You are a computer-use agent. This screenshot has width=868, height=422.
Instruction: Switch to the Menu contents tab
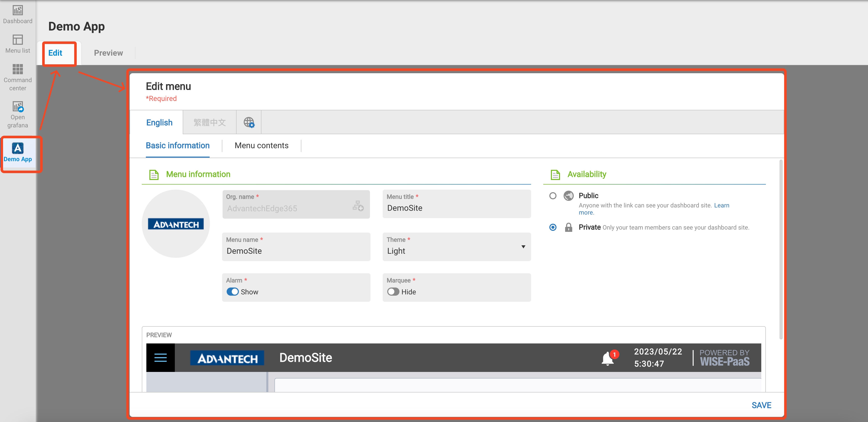261,146
